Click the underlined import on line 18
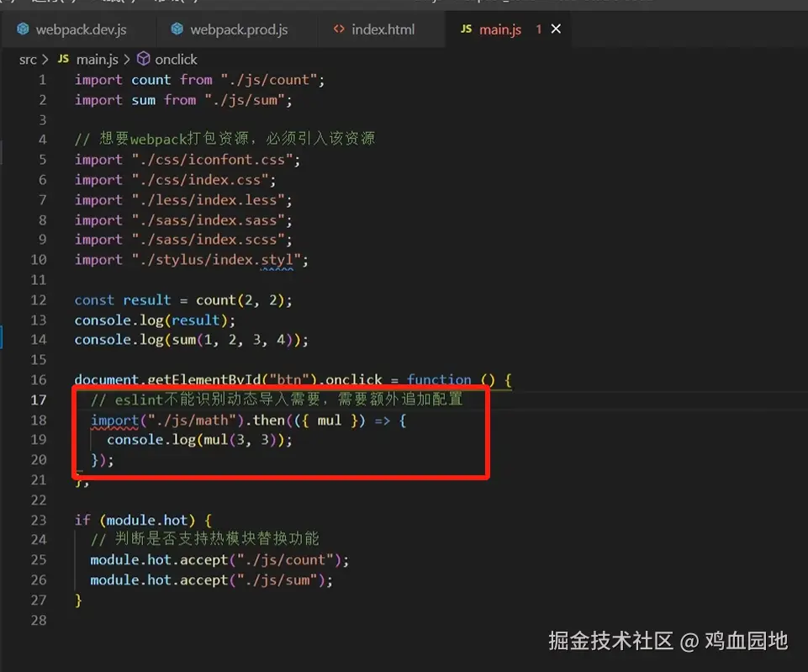 pyautogui.click(x=114, y=421)
